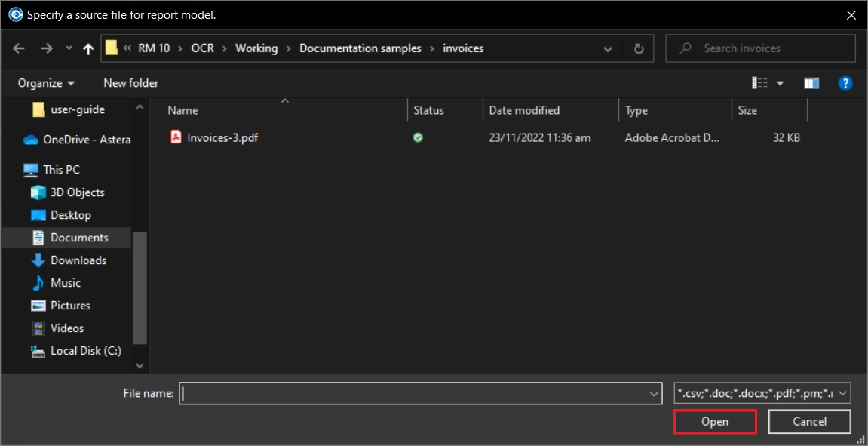
Task: Select This PC in navigation pane
Action: (51, 170)
